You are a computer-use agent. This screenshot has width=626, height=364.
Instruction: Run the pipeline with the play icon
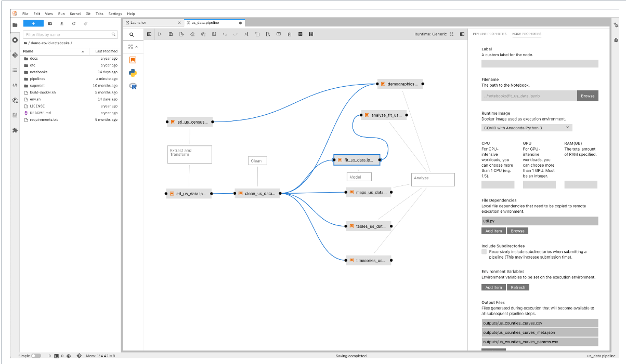pyautogui.click(x=160, y=34)
